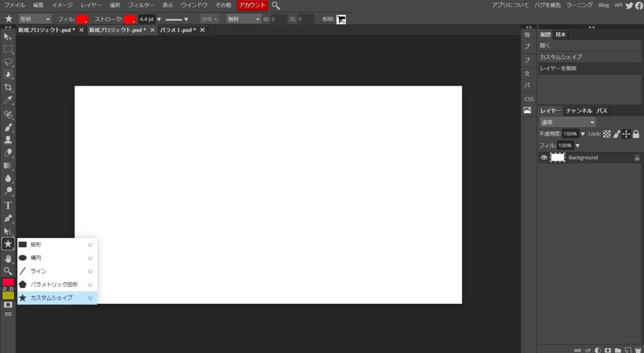Open the 通常 blend mode dropdown
Viewport: 644px width, 353px height.
[x=567, y=122]
